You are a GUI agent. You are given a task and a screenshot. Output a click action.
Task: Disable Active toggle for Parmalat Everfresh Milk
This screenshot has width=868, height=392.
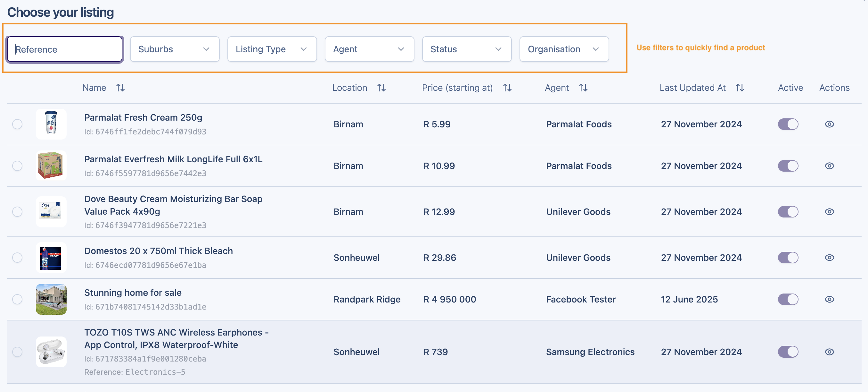point(788,166)
